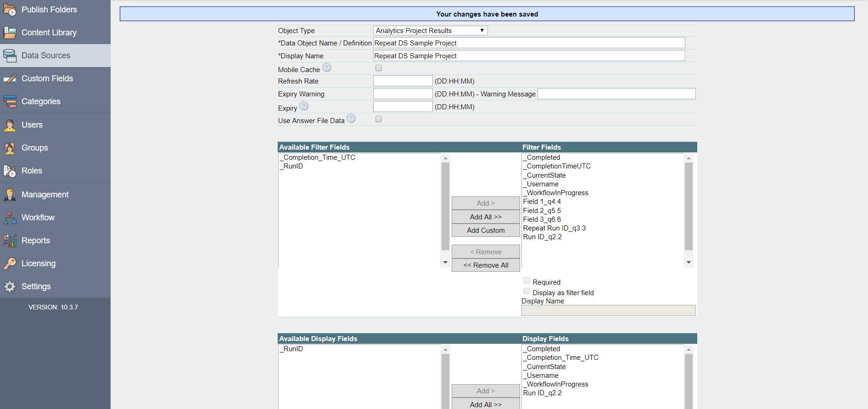Click Available Filter Fields scroll down arrow
Viewport: 868px width, 409px height.
pos(445,263)
